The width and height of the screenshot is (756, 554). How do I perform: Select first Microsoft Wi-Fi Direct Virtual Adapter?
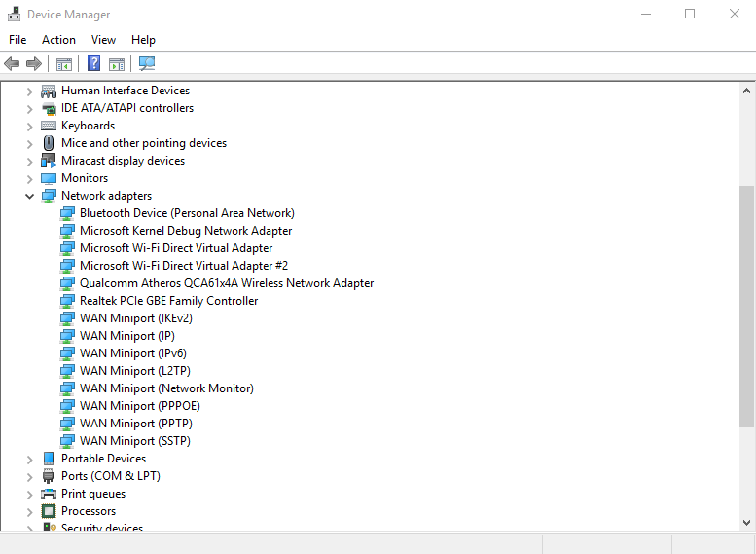click(x=176, y=248)
